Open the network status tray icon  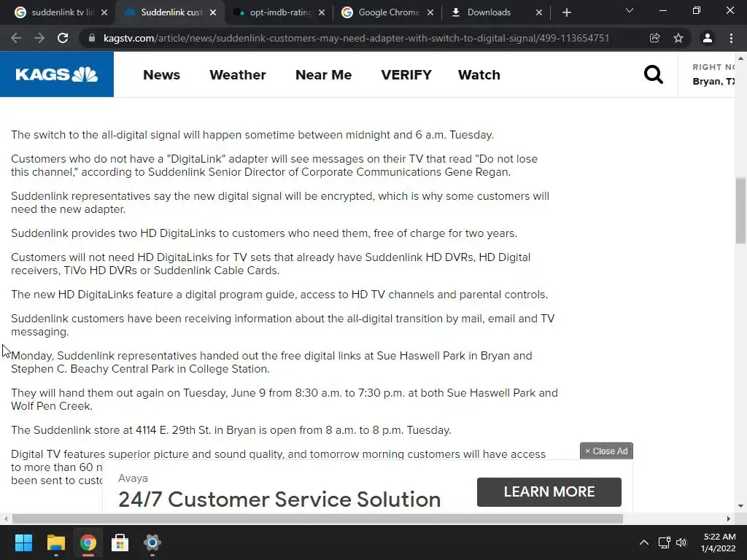click(x=665, y=542)
